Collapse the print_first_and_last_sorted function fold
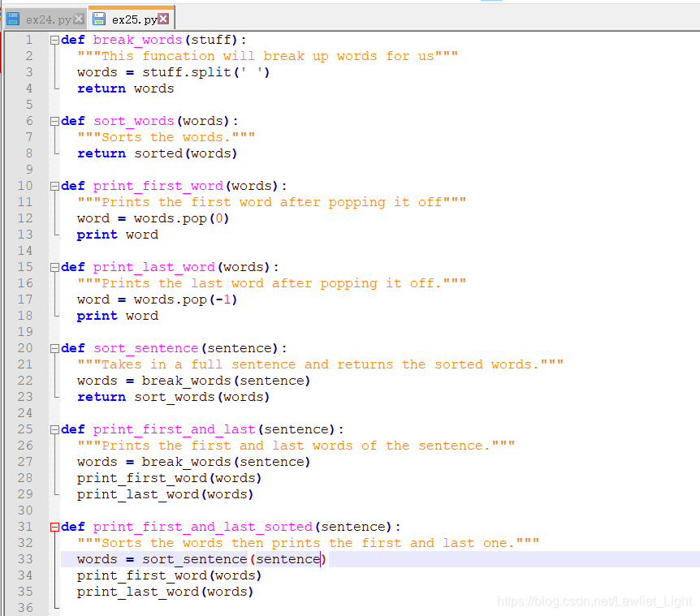Screen dimensions: 700x616 pyautogui.click(x=54, y=528)
